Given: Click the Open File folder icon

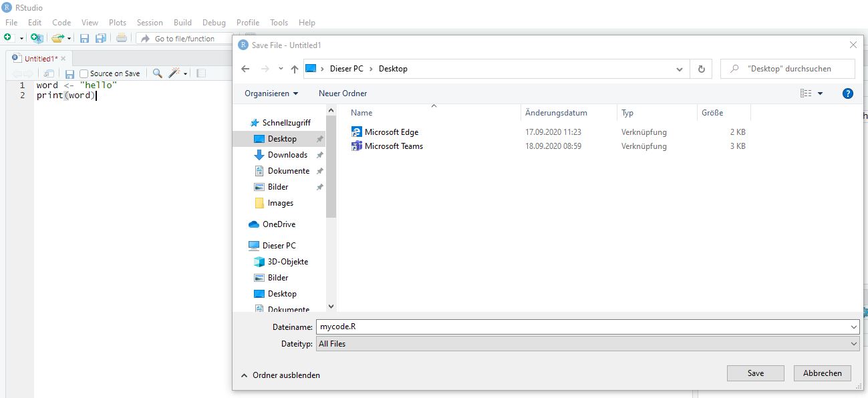Looking at the screenshot, I should tap(58, 38).
